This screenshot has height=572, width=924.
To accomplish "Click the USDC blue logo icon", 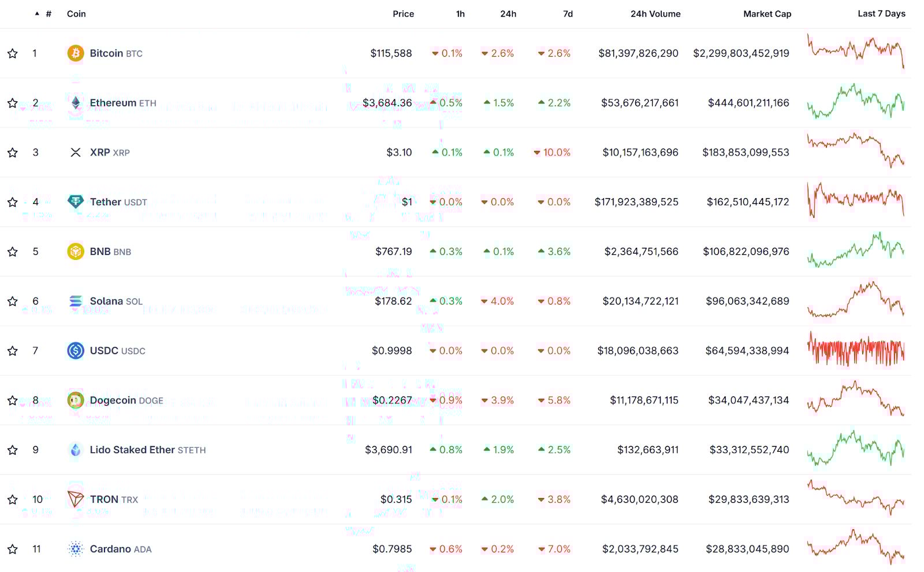I will 76,351.
